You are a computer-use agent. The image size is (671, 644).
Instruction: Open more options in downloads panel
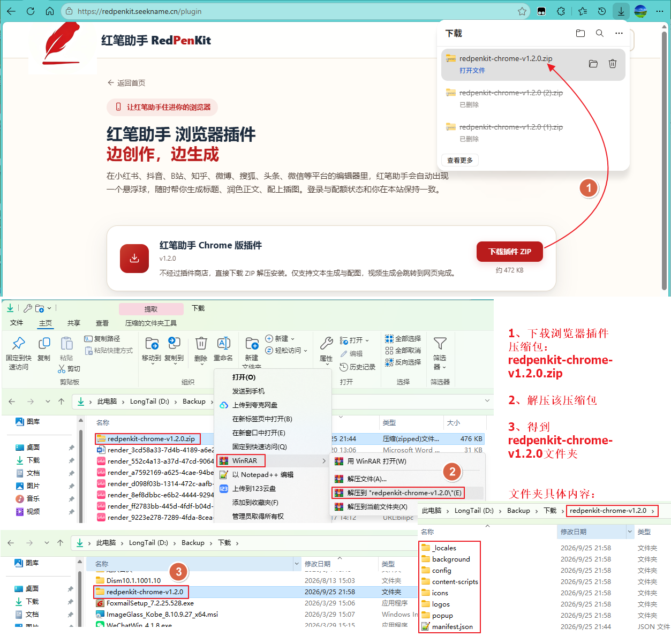(619, 33)
